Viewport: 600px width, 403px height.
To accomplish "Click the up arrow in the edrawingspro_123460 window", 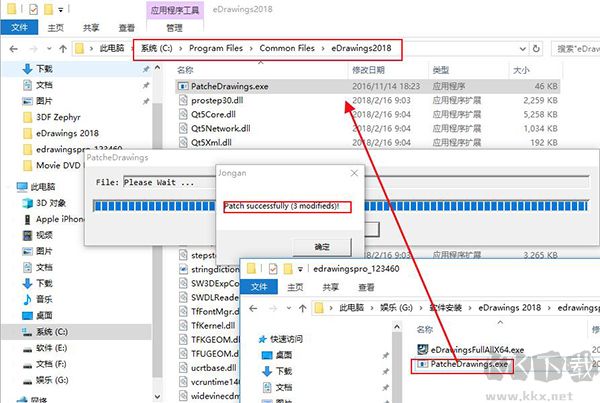I will tap(303, 308).
